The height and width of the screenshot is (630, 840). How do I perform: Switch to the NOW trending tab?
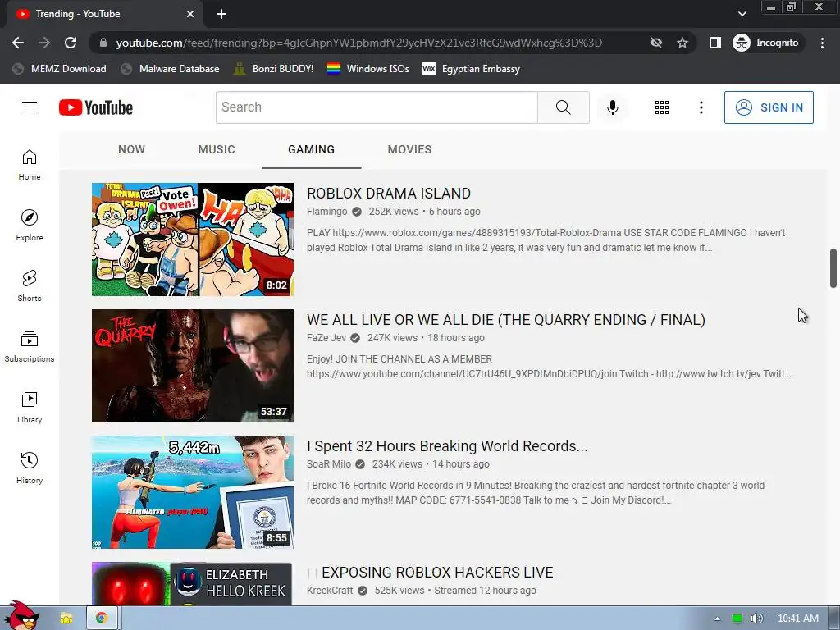pos(132,149)
